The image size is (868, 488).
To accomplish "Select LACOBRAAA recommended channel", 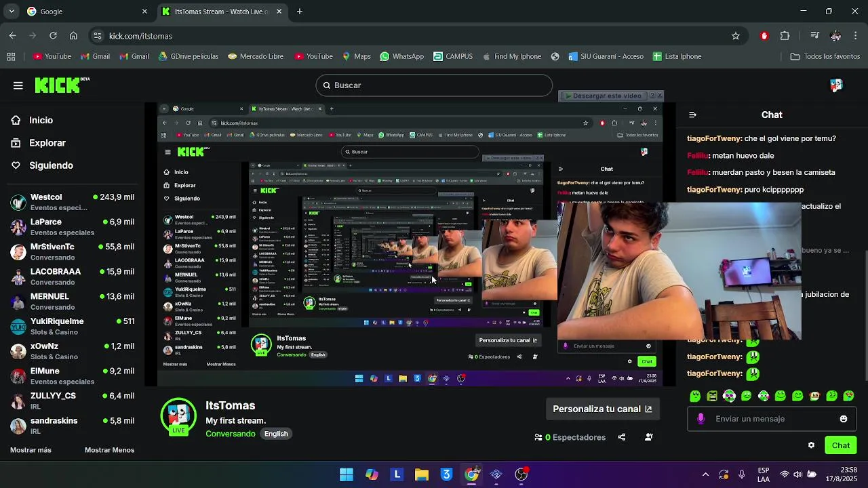I will (72, 277).
